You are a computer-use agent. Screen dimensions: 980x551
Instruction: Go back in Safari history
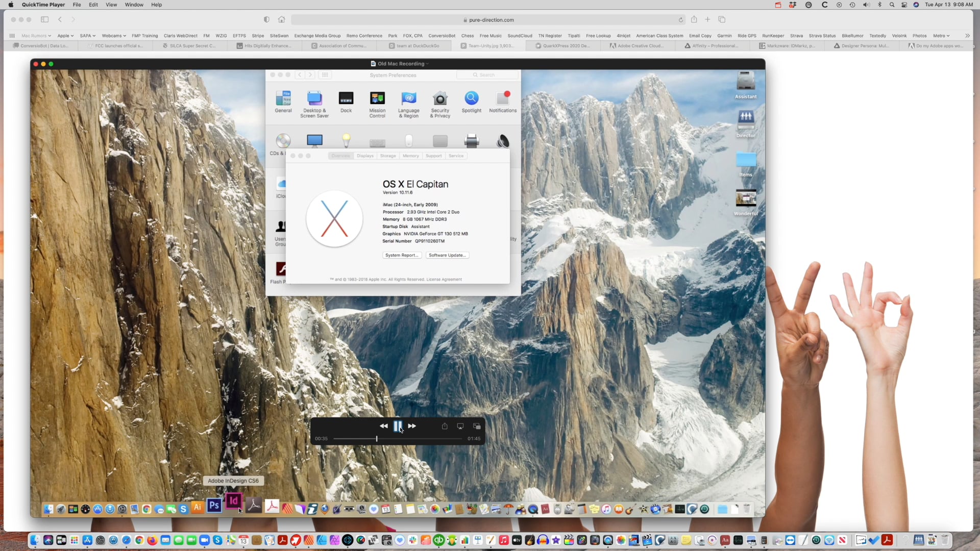pyautogui.click(x=60, y=19)
